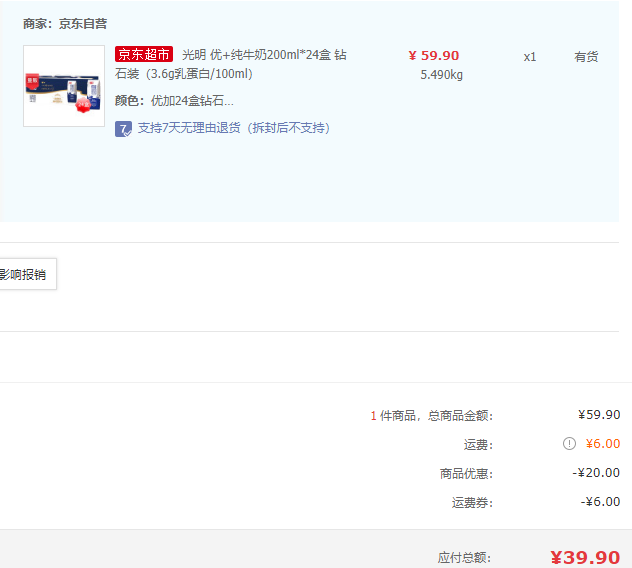Click the 京东超市 red badge
Viewport: 632px width, 568px height.
click(144, 54)
